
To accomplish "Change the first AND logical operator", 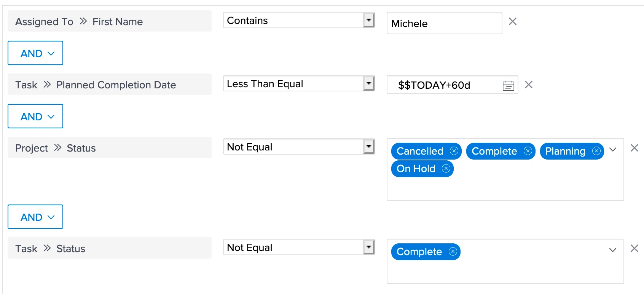I will point(35,53).
